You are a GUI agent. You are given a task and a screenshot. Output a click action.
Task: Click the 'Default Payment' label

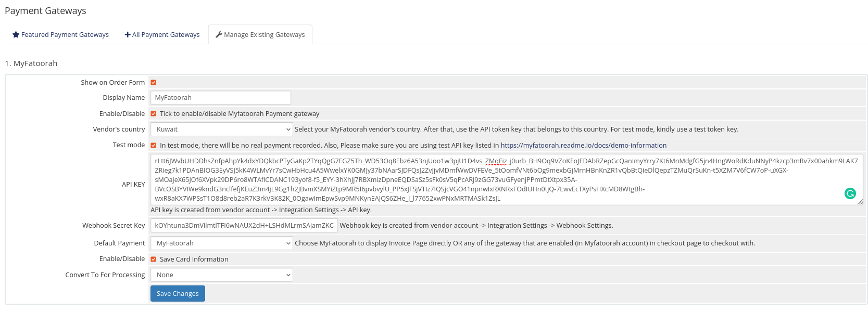[x=119, y=243]
